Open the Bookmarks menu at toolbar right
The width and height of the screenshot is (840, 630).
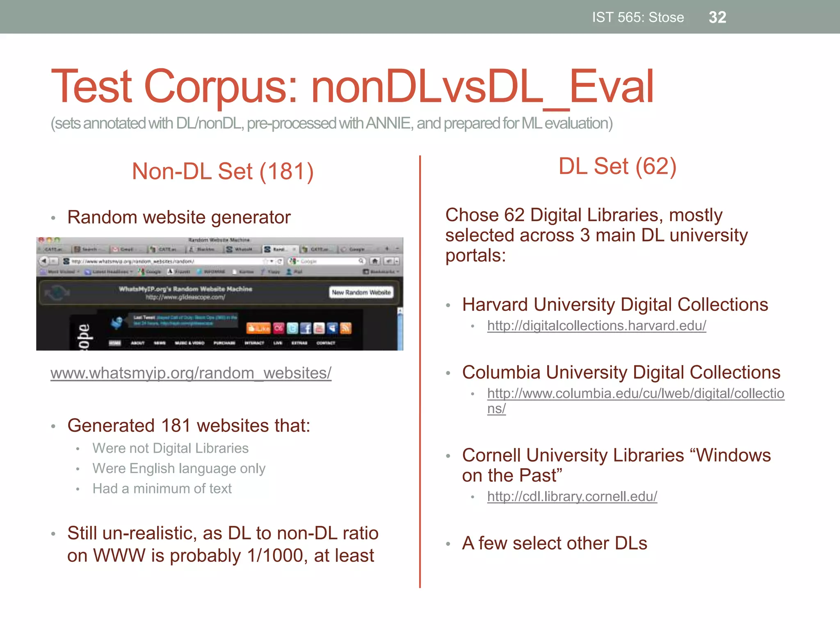click(x=381, y=272)
